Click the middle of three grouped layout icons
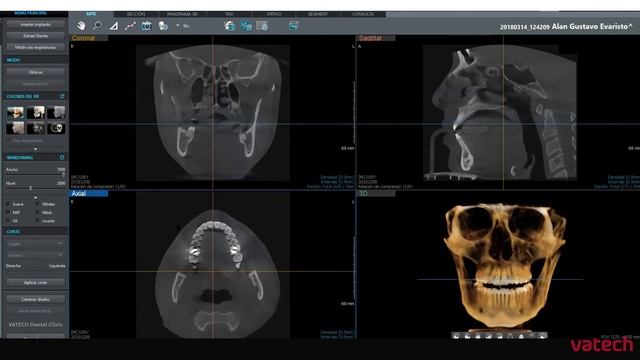 click(246, 26)
